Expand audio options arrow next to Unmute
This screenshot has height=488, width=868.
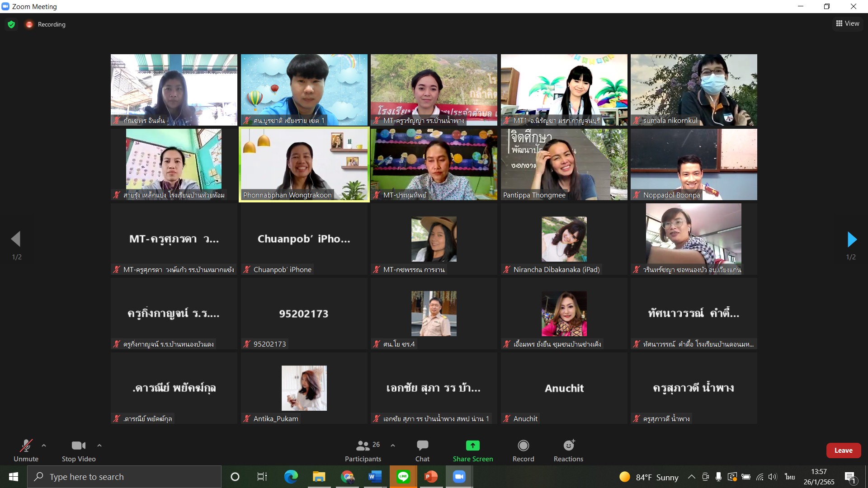tap(44, 446)
